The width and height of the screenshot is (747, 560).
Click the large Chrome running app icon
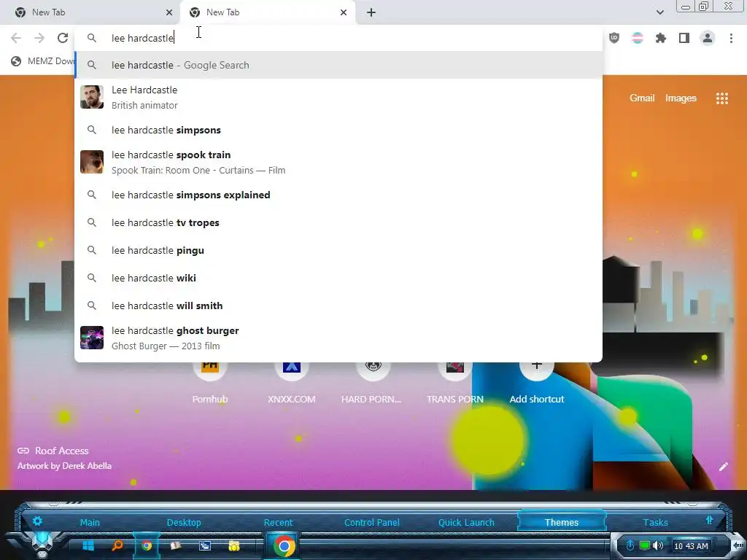(x=284, y=546)
